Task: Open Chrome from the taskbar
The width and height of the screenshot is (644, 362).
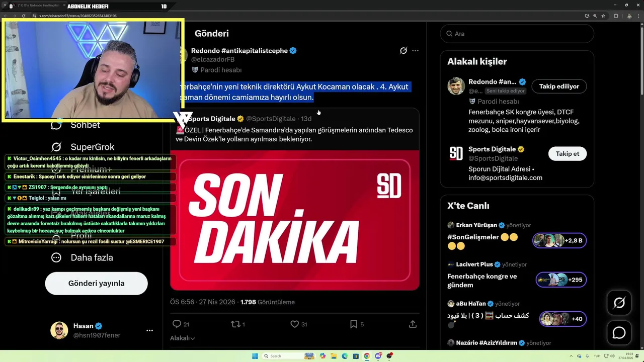Action: point(367,356)
